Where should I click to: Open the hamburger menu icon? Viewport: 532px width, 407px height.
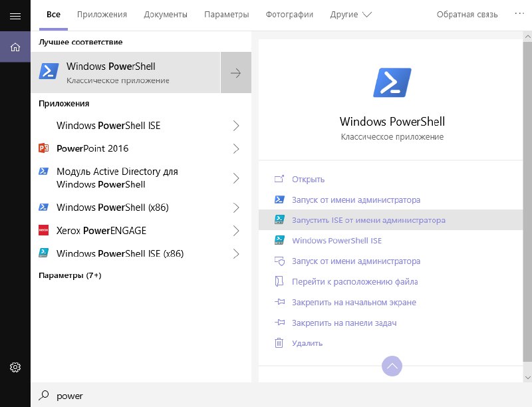point(15,17)
